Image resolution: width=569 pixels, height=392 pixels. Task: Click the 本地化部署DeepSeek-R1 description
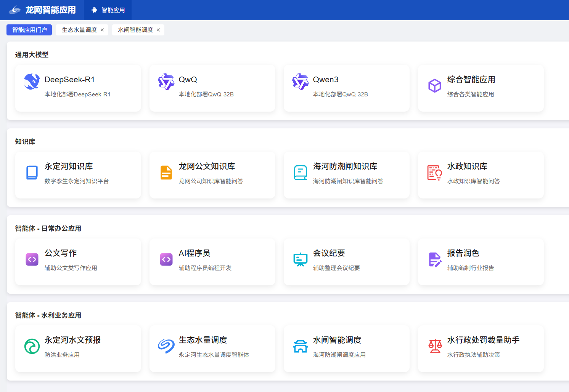78,94
